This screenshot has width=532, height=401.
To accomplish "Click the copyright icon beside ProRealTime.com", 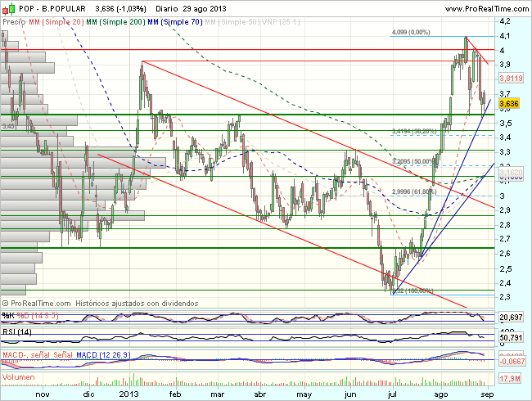I will pyautogui.click(x=7, y=303).
